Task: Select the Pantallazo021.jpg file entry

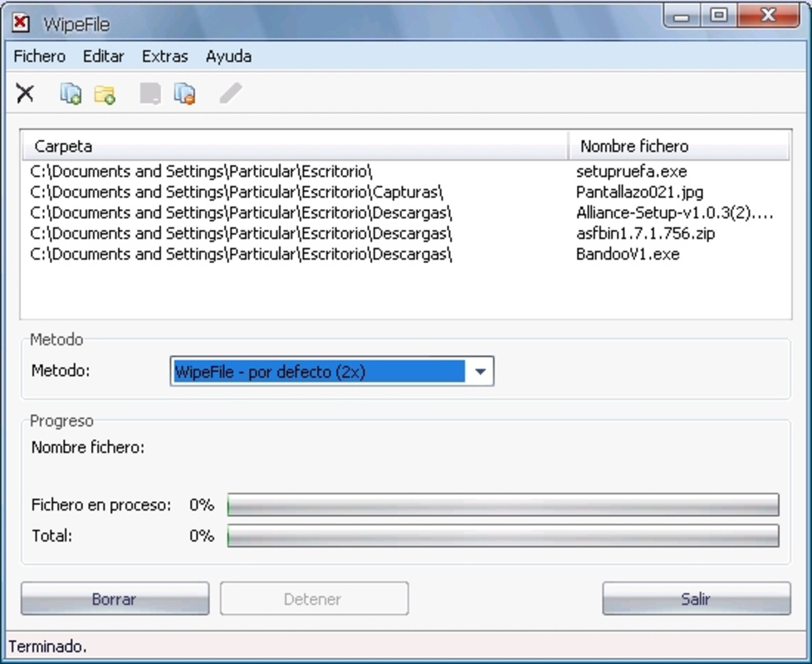Action: [x=639, y=193]
